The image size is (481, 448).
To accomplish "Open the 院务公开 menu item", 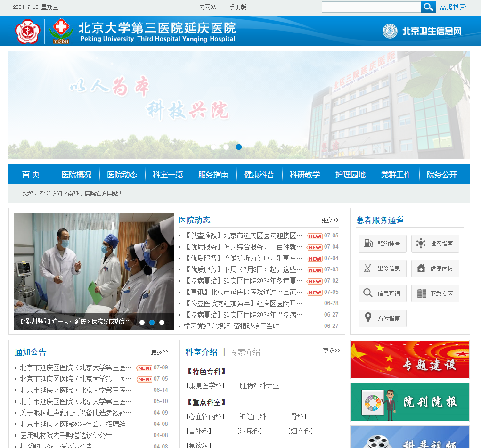I will (442, 174).
